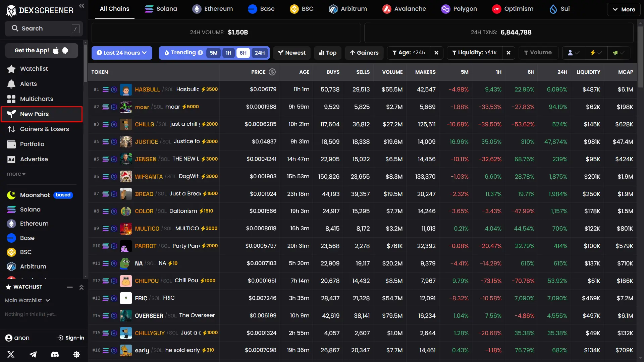Remove the Age ≤24h filter
The image size is (644, 362).
coord(436,53)
